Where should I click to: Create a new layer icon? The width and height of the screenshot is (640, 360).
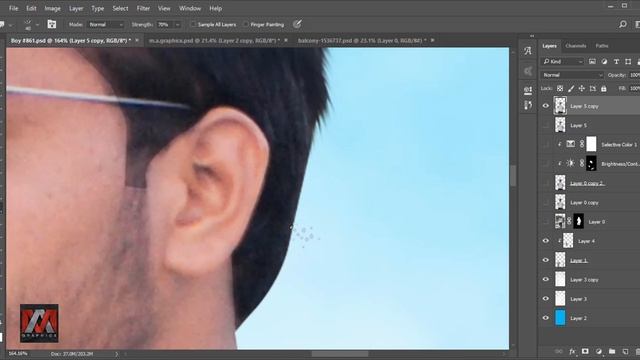(x=625, y=351)
